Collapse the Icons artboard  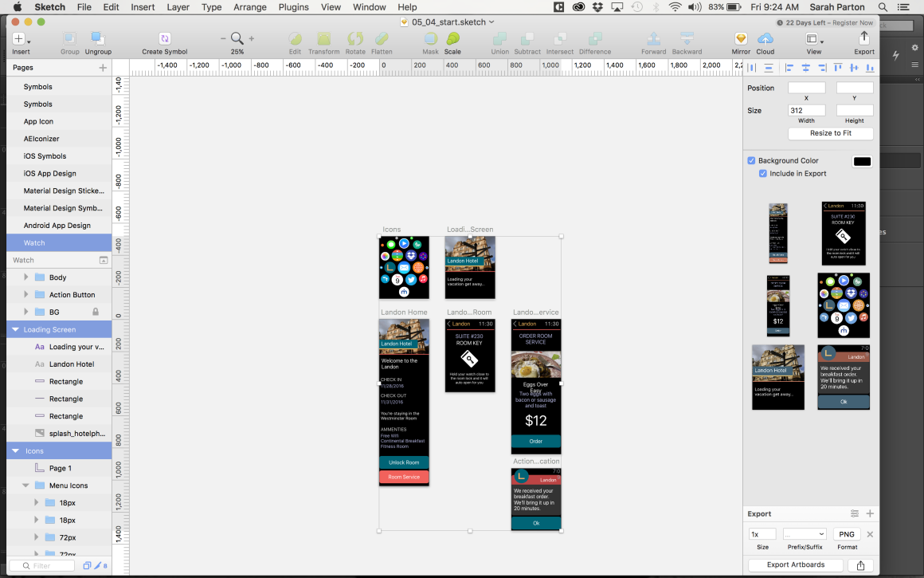tap(15, 450)
